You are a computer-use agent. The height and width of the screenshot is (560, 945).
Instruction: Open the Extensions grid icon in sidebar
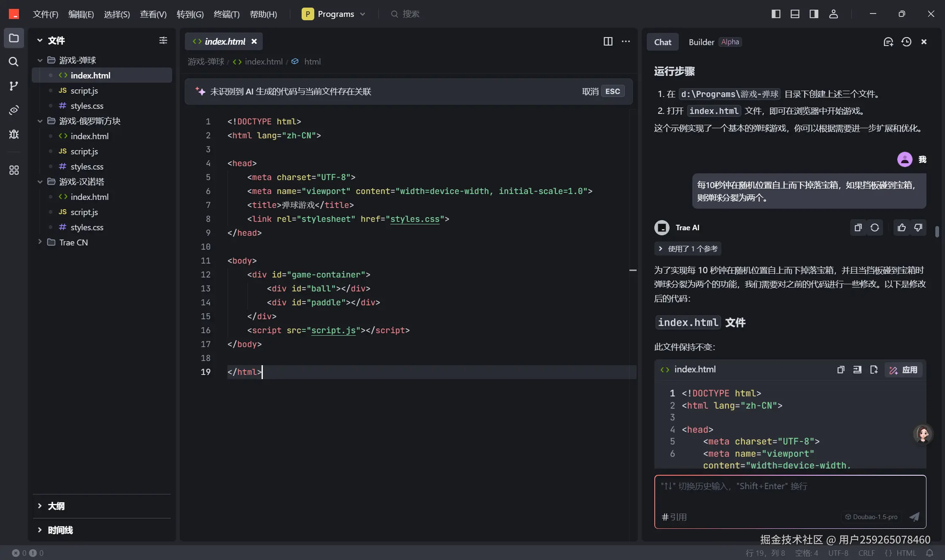point(13,170)
